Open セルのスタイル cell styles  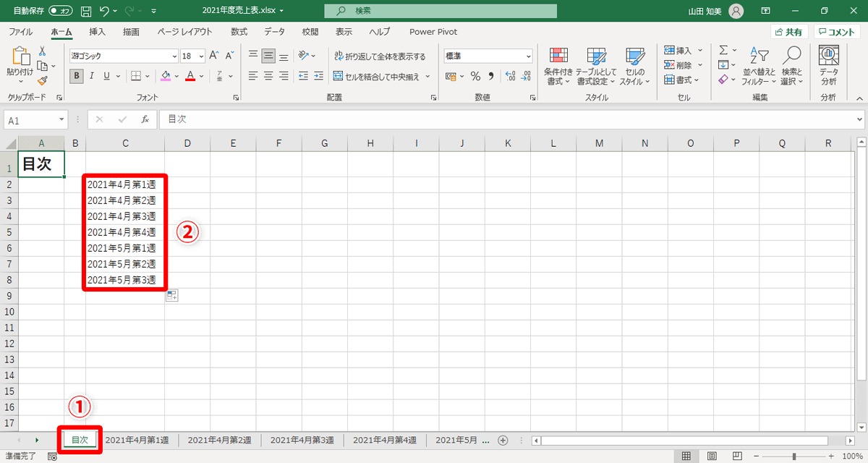point(634,67)
